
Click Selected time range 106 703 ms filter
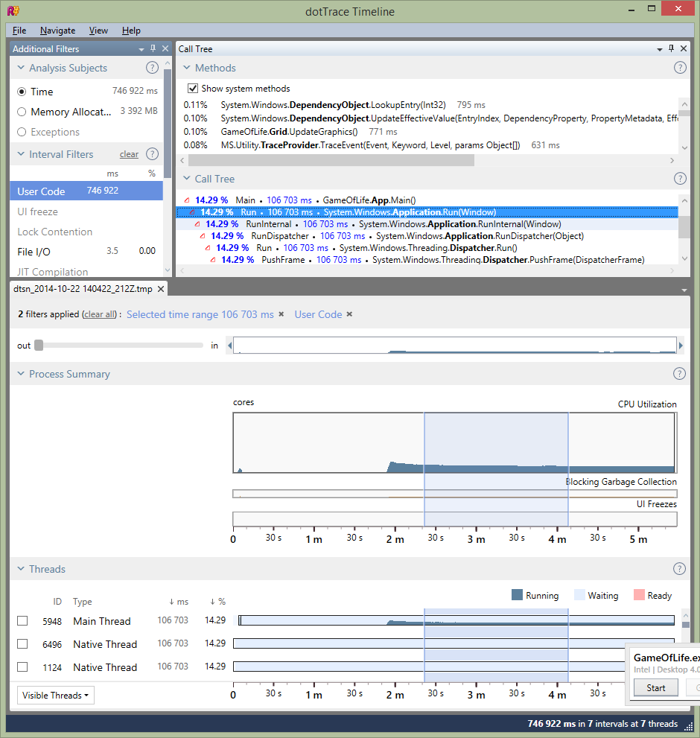click(200, 314)
